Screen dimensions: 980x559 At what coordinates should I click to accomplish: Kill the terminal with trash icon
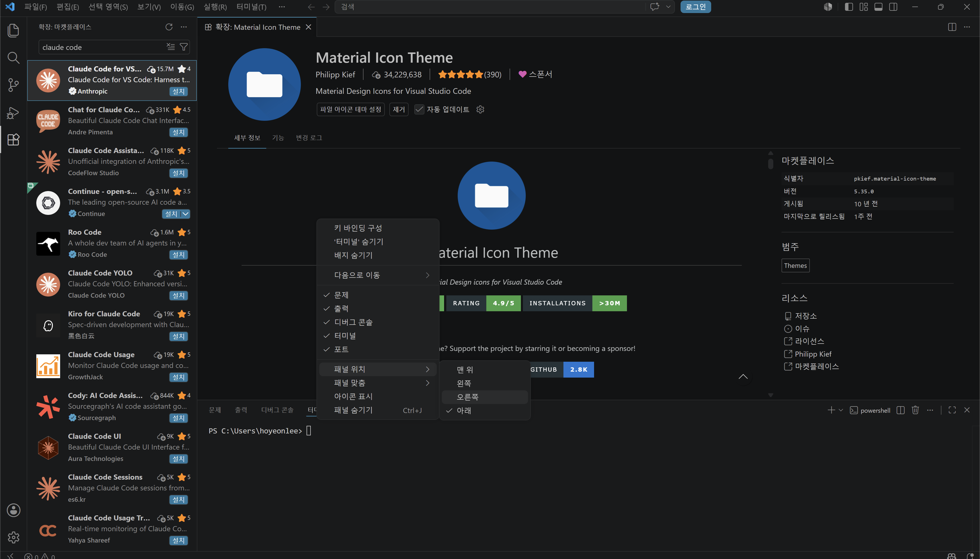tap(915, 410)
